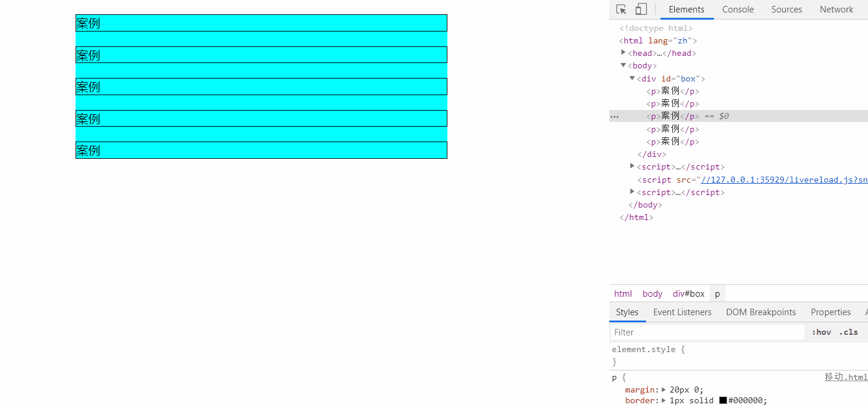Select html in the breadcrumb bar

(623, 294)
